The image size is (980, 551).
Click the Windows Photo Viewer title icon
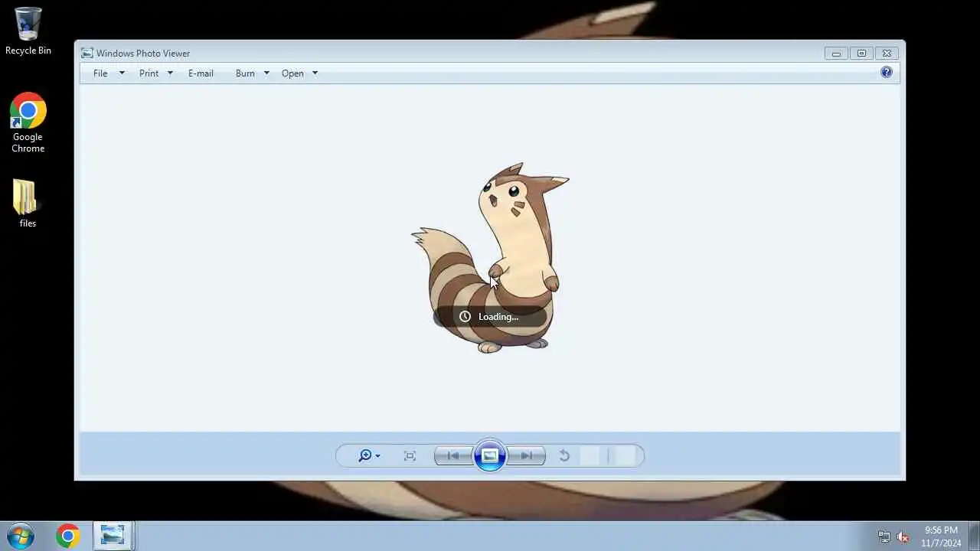coord(87,53)
